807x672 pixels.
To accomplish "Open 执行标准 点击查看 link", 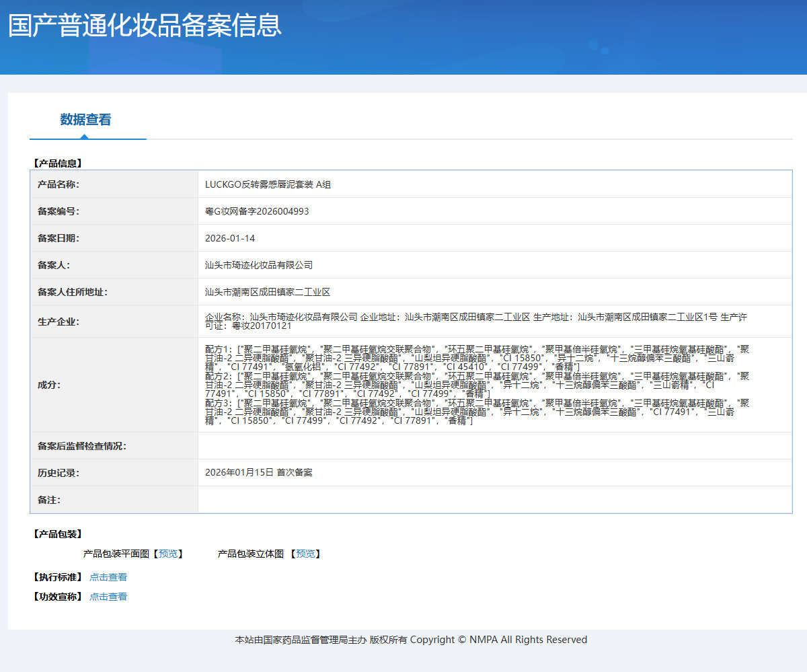I will pos(108,577).
